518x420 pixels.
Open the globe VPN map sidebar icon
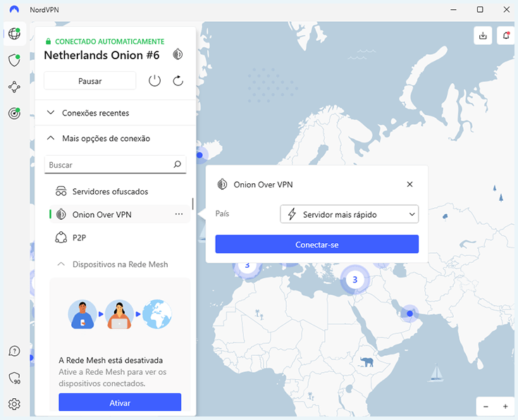point(14,34)
